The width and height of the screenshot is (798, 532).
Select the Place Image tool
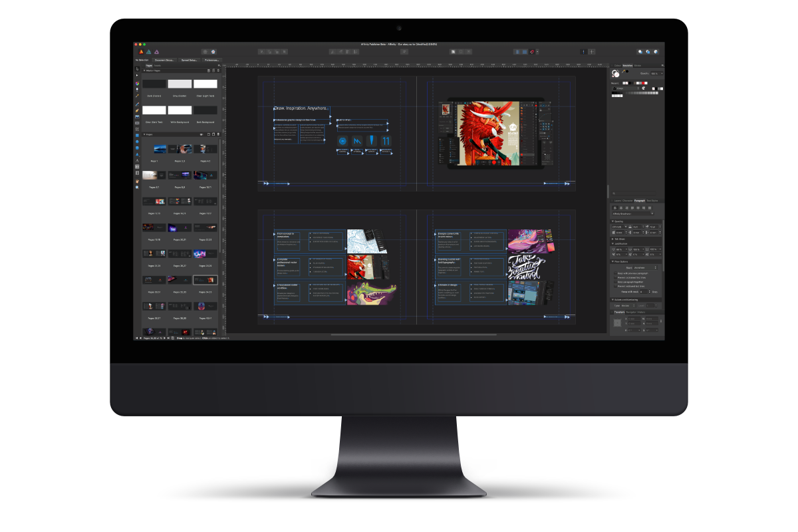137,116
